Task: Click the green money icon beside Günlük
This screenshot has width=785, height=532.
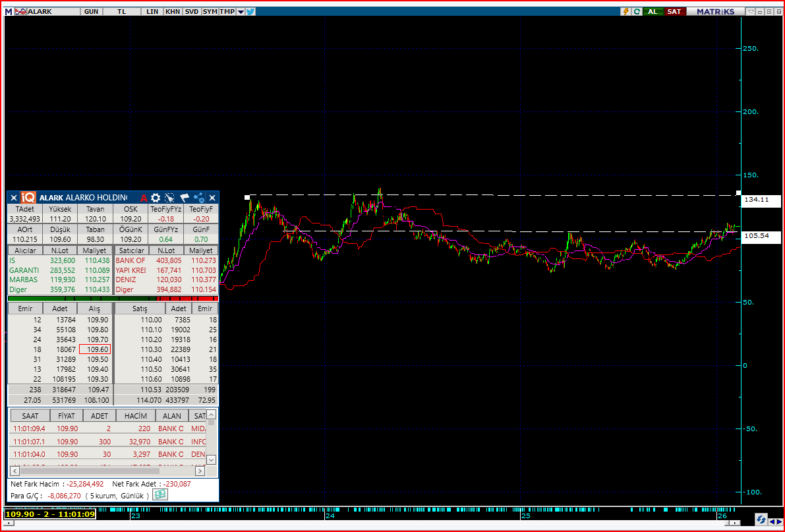Action: pyautogui.click(x=160, y=495)
